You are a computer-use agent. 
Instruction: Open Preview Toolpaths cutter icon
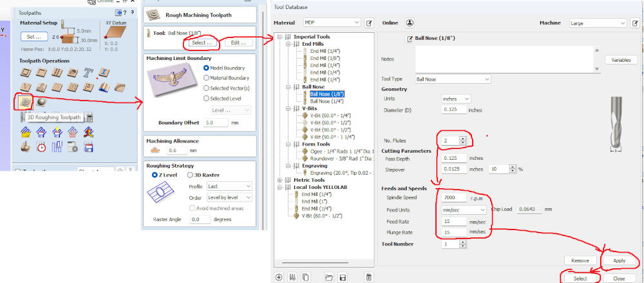(26, 146)
